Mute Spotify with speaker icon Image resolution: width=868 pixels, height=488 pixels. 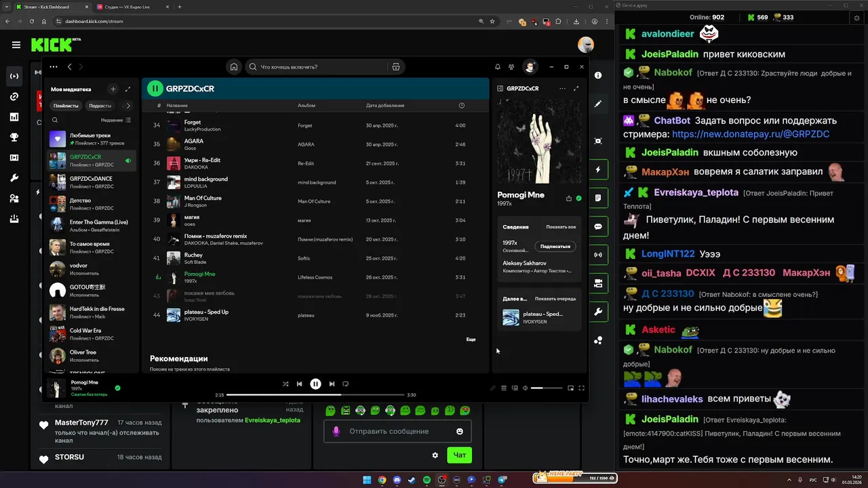click(x=525, y=388)
